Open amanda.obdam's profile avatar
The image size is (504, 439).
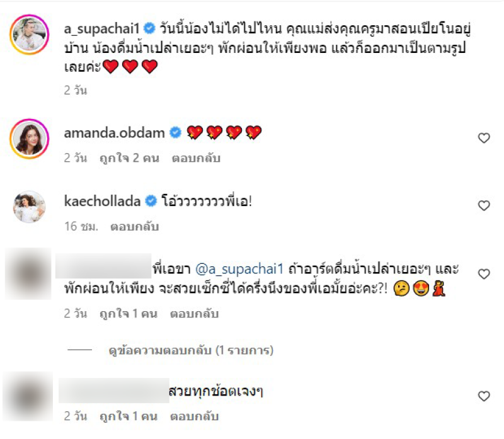[x=29, y=139]
